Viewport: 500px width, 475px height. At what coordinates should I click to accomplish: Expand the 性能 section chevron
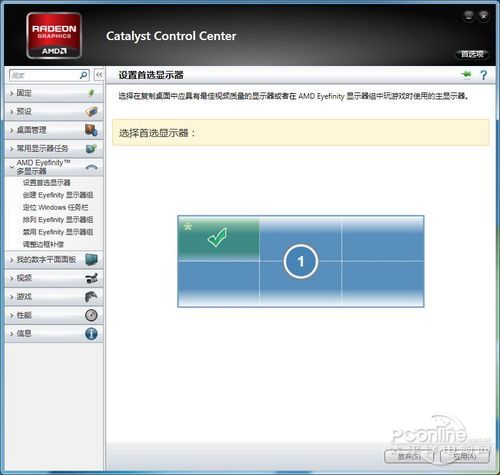coord(12,315)
